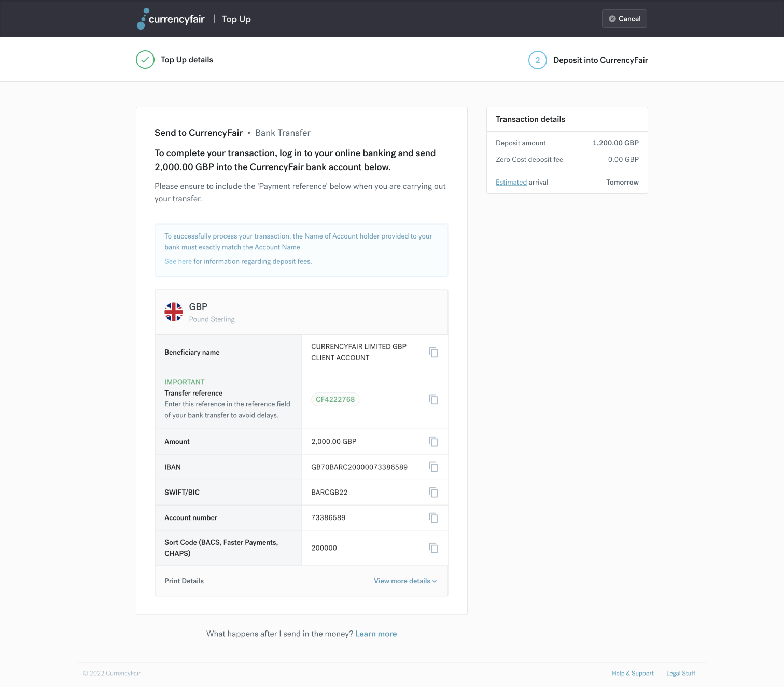Switch to the Deposit into CurrencyFair step

(600, 60)
